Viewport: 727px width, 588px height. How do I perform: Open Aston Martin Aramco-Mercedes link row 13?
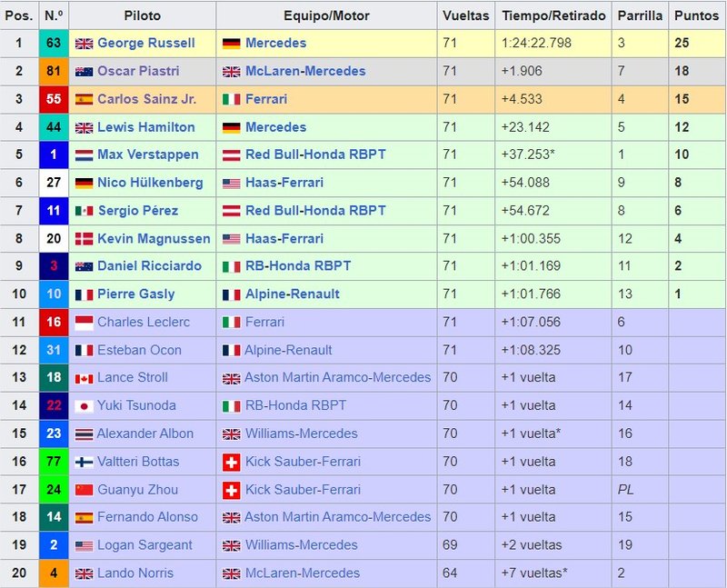pyautogui.click(x=337, y=377)
